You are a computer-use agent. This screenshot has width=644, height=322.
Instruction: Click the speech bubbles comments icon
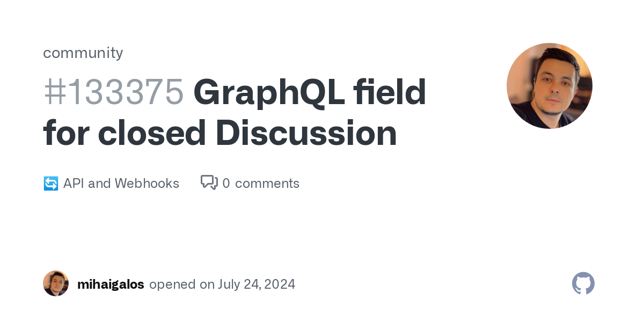tap(209, 183)
